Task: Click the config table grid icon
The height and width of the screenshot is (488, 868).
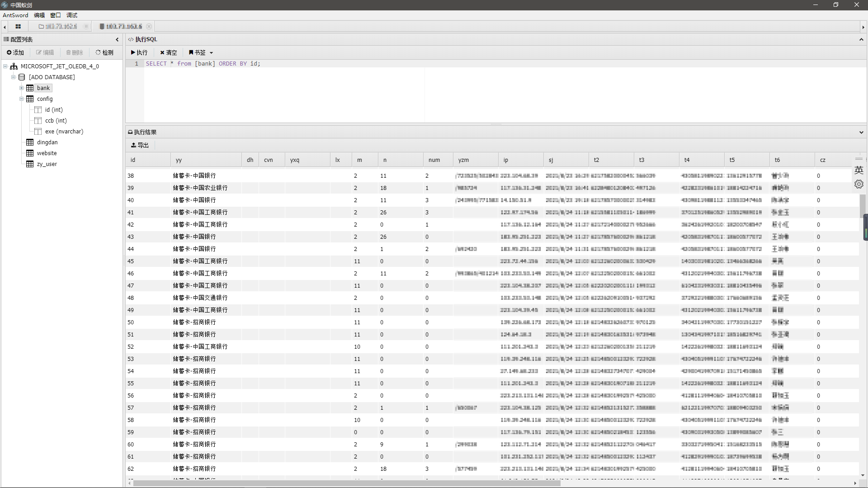Action: [x=30, y=99]
